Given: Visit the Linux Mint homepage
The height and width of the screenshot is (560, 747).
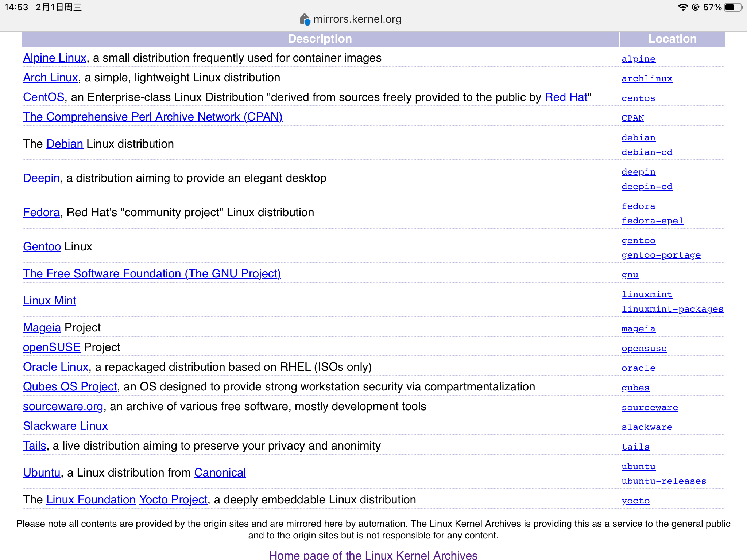Looking at the screenshot, I should tap(49, 300).
